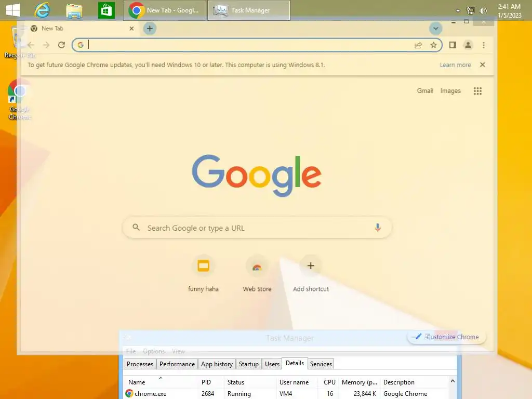
Task: Open Google Images link
Action: click(x=450, y=90)
